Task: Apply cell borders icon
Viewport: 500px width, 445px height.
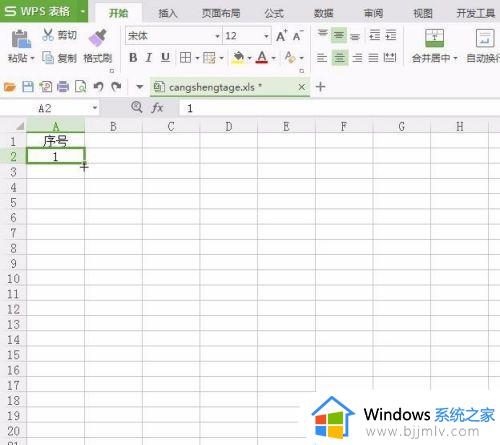Action: 185,58
